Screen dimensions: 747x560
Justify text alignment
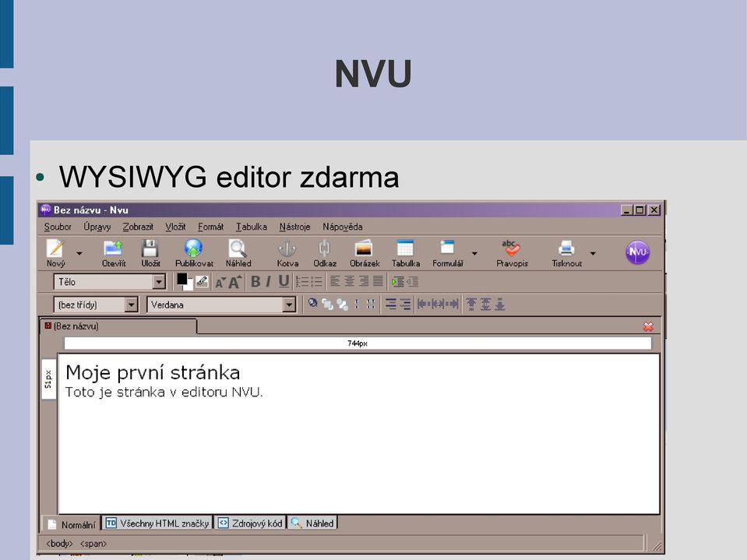point(378,281)
